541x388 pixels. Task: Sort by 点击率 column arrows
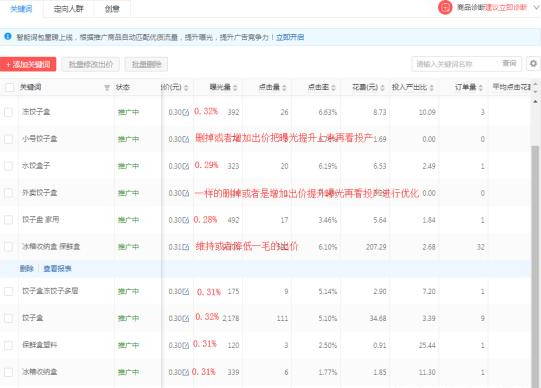point(333,88)
